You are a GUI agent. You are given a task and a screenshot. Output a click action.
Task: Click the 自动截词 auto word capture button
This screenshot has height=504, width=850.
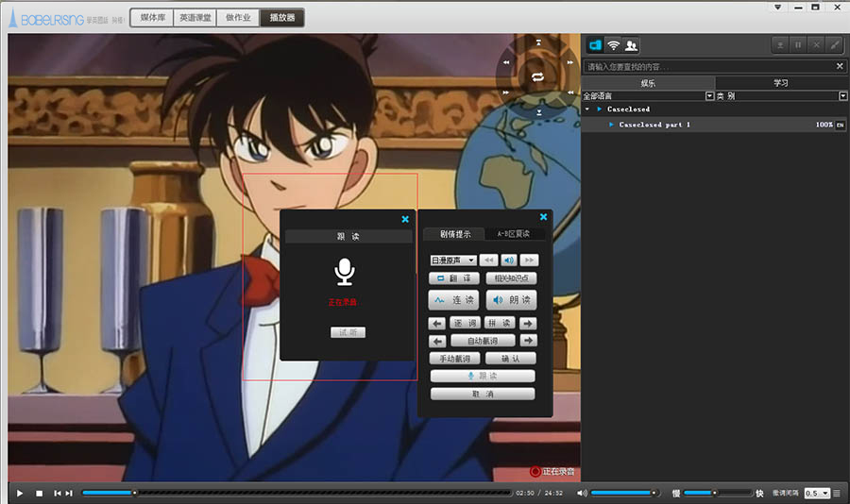click(x=483, y=341)
